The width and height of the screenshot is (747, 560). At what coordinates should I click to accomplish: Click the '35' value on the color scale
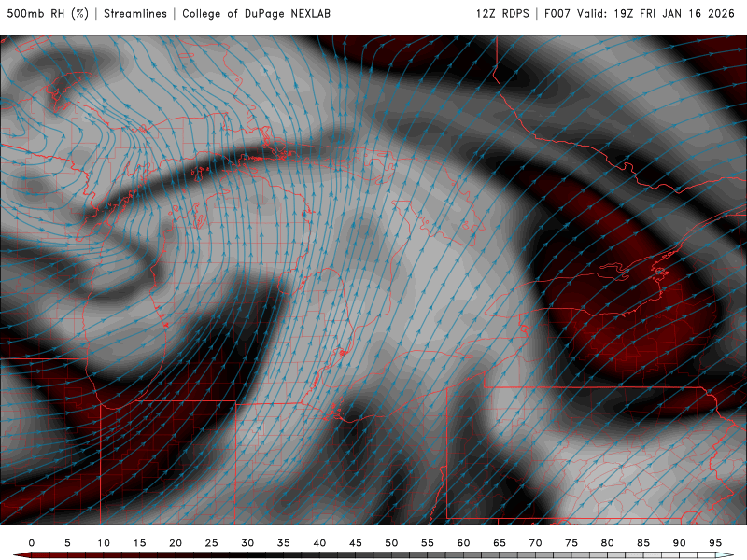[284, 543]
